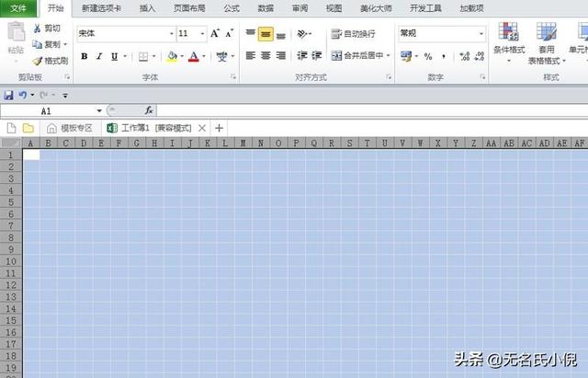Click the increase font size icon
This screenshot has width=588, height=378.
coord(215,33)
